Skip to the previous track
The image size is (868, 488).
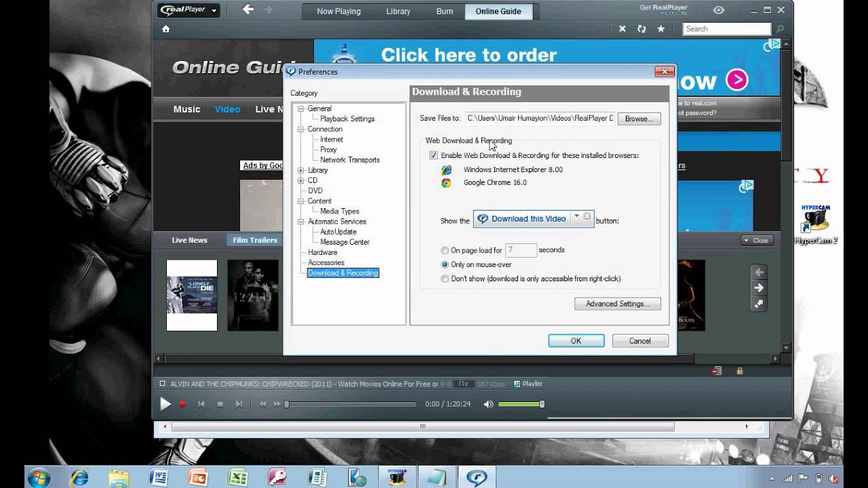[201, 404]
